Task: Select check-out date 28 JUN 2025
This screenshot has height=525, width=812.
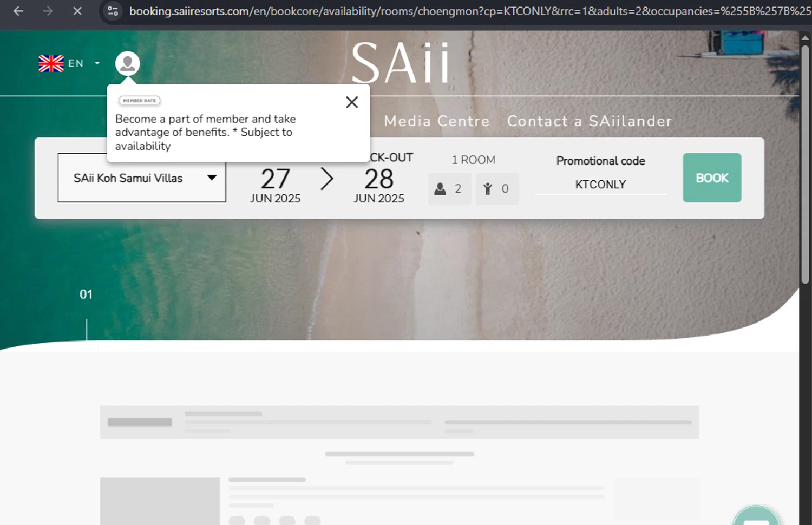Action: (379, 185)
